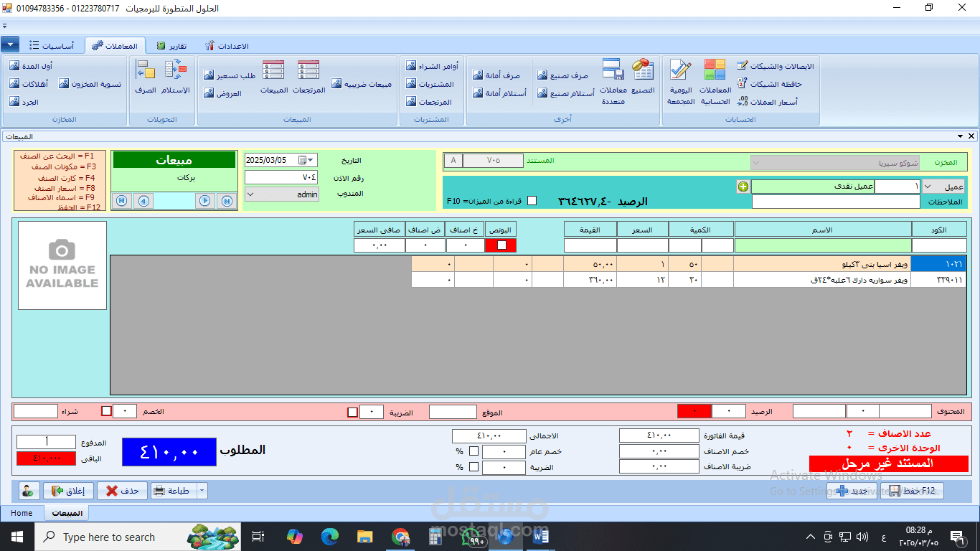This screenshot has width=980, height=551.
Task: Open الايصالات والشيكات in the ribbon
Action: [x=776, y=67]
